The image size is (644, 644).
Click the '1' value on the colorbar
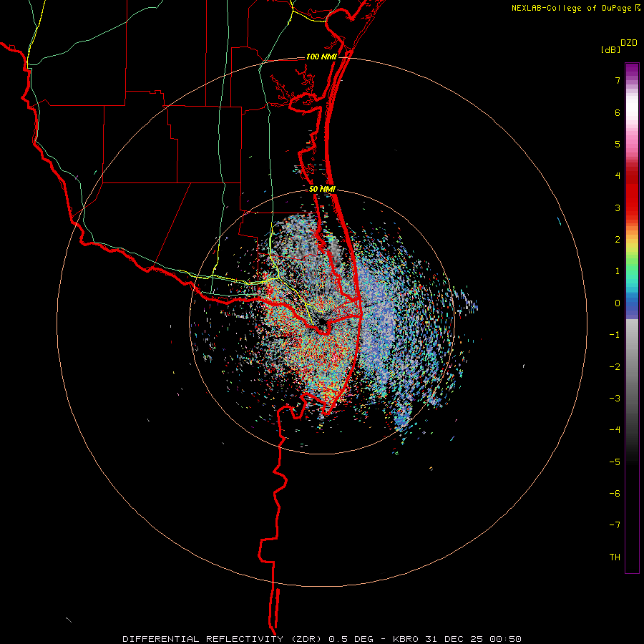618,271
